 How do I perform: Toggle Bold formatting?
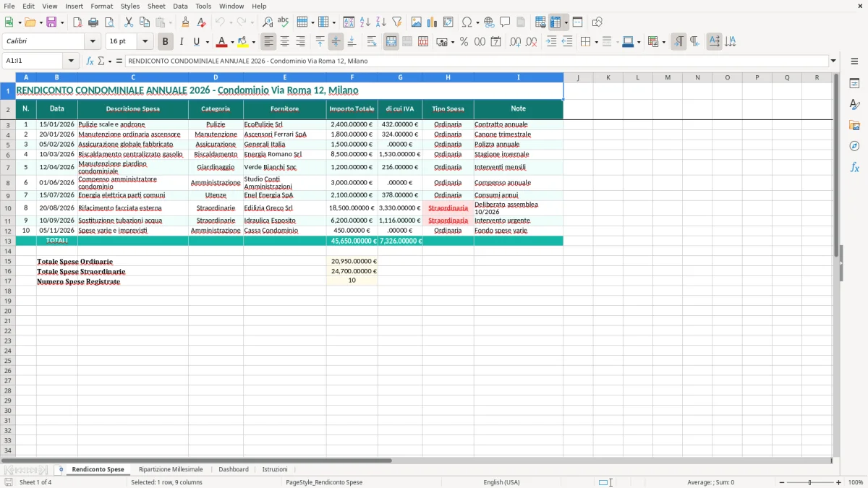(165, 42)
